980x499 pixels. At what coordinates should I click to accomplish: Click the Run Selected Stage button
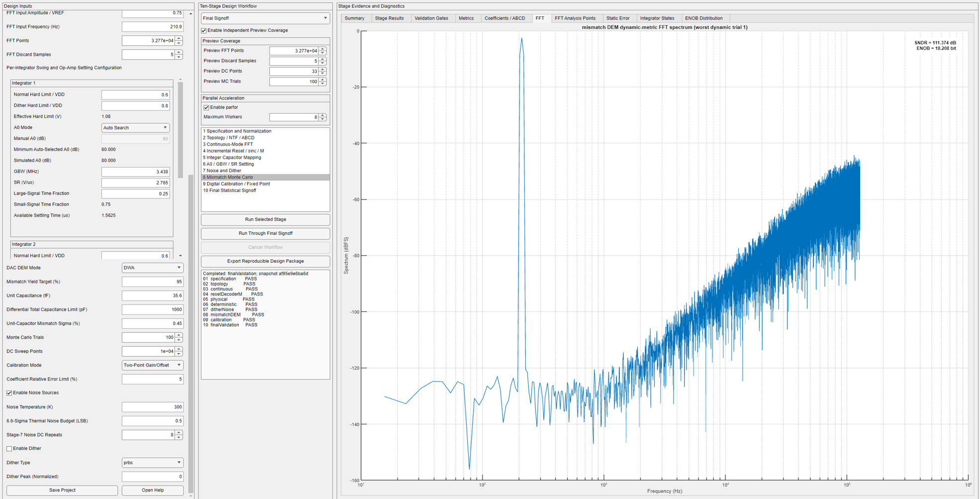(265, 219)
